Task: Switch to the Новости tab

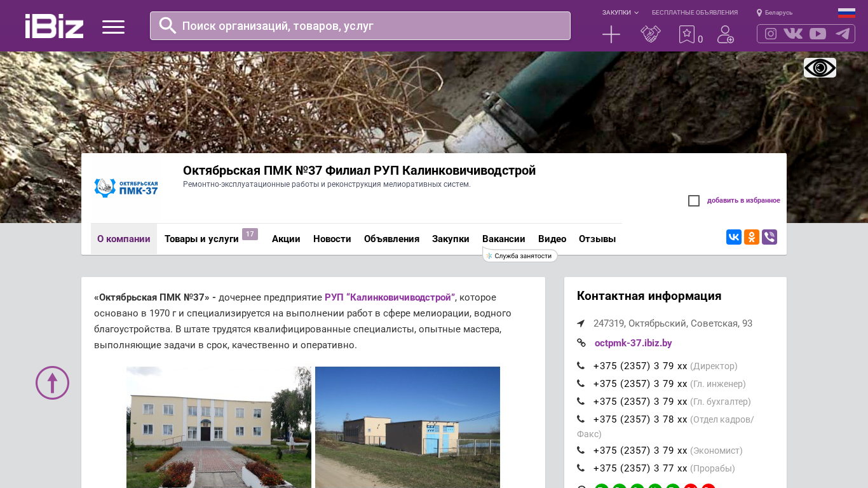Action: point(332,239)
